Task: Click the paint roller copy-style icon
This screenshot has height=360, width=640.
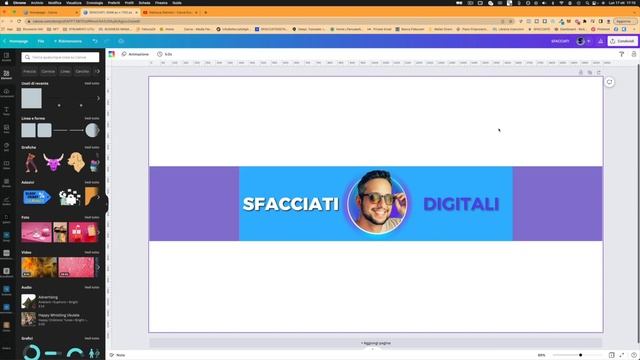Action: [x=622, y=54]
